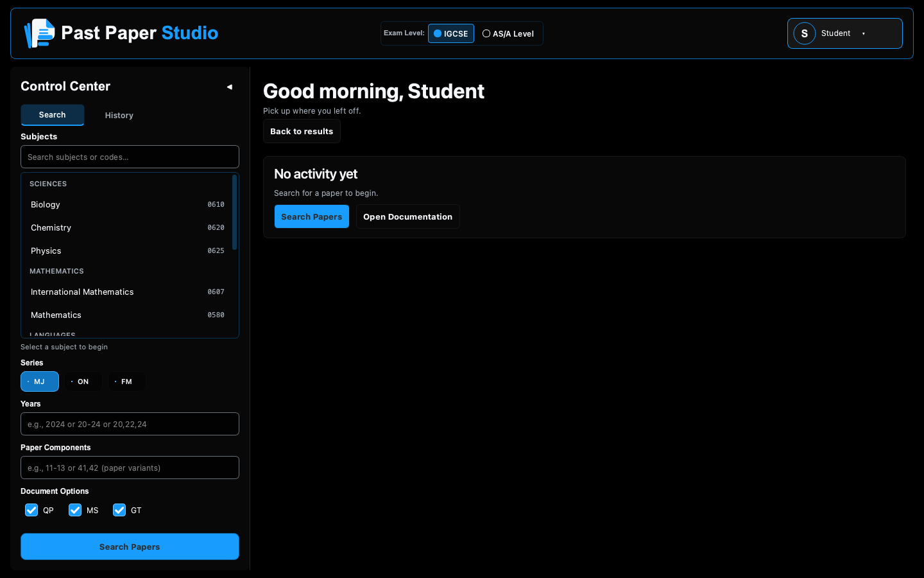The width and height of the screenshot is (924, 578).
Task: Select the AS/A Level exam level
Action: point(508,33)
